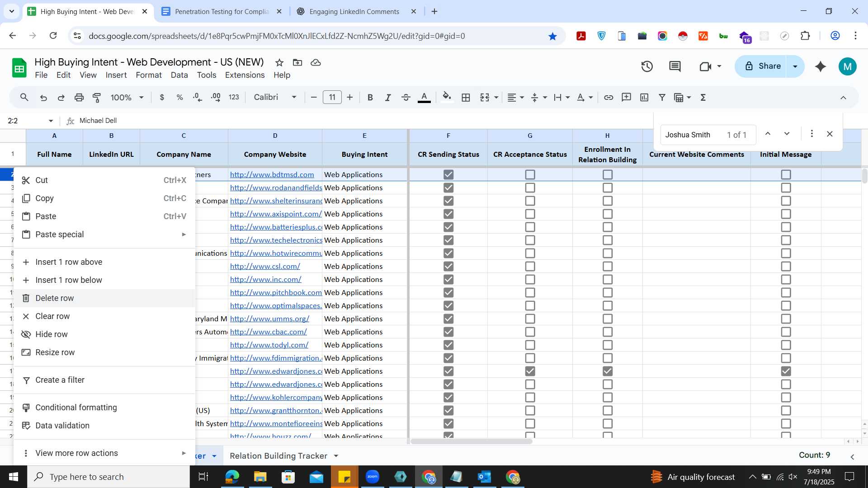Open fill color picker
Viewport: 868px width, 488px height.
(447, 98)
